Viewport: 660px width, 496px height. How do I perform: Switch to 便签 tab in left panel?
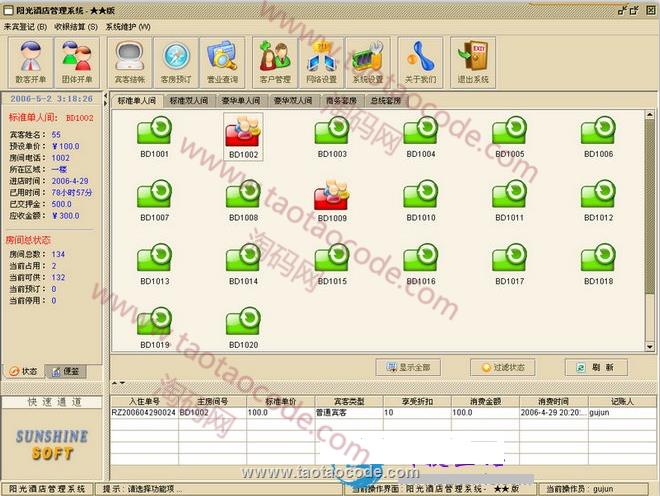point(69,371)
